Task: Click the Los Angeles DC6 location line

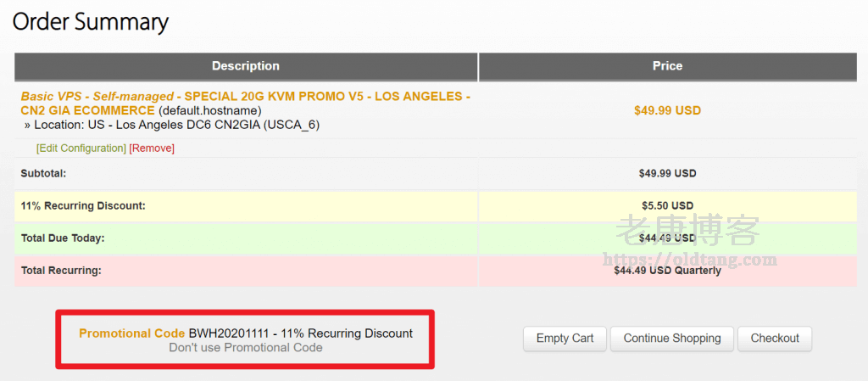Action: coord(176,125)
